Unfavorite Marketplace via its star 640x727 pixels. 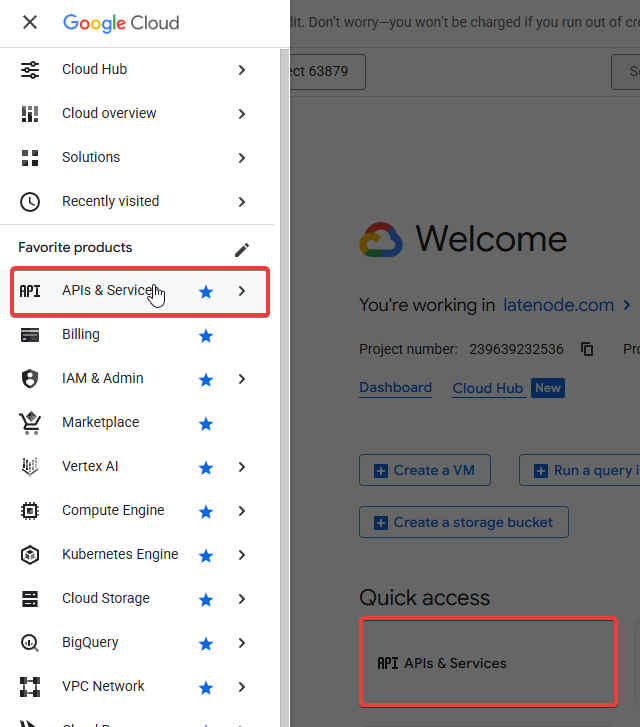click(x=206, y=423)
